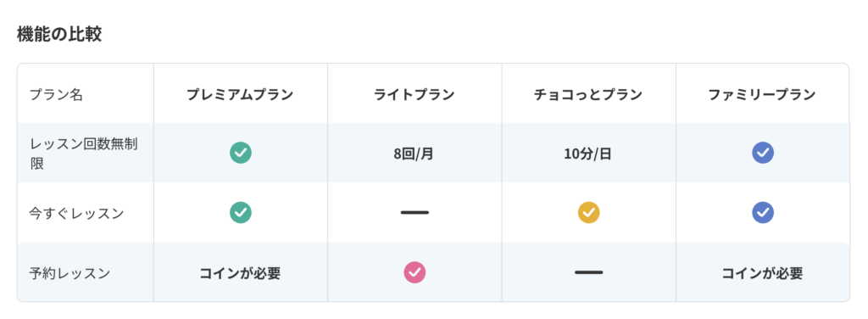Click コインが必要 under プレミアムプラン
This screenshot has width=868, height=319.
[x=240, y=273]
